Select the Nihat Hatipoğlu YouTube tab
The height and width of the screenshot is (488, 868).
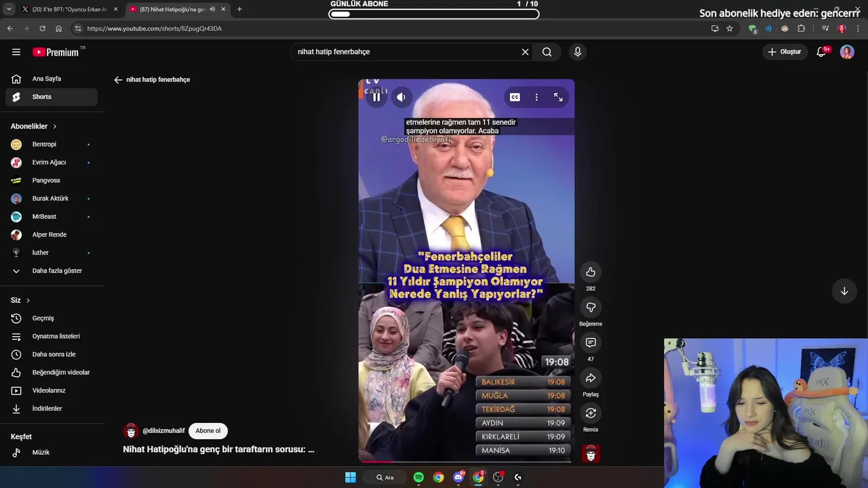[172, 9]
